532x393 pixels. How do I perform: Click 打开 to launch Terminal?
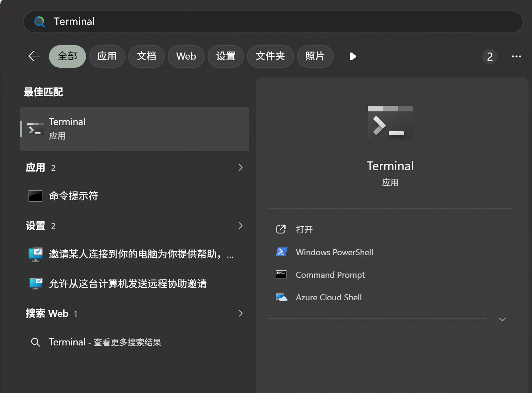[304, 230]
